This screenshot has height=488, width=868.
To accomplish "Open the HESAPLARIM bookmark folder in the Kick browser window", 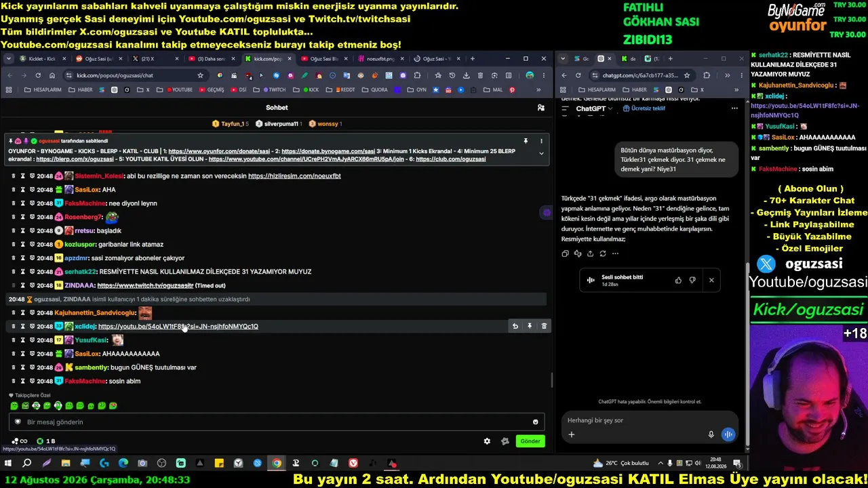I will tap(43, 89).
